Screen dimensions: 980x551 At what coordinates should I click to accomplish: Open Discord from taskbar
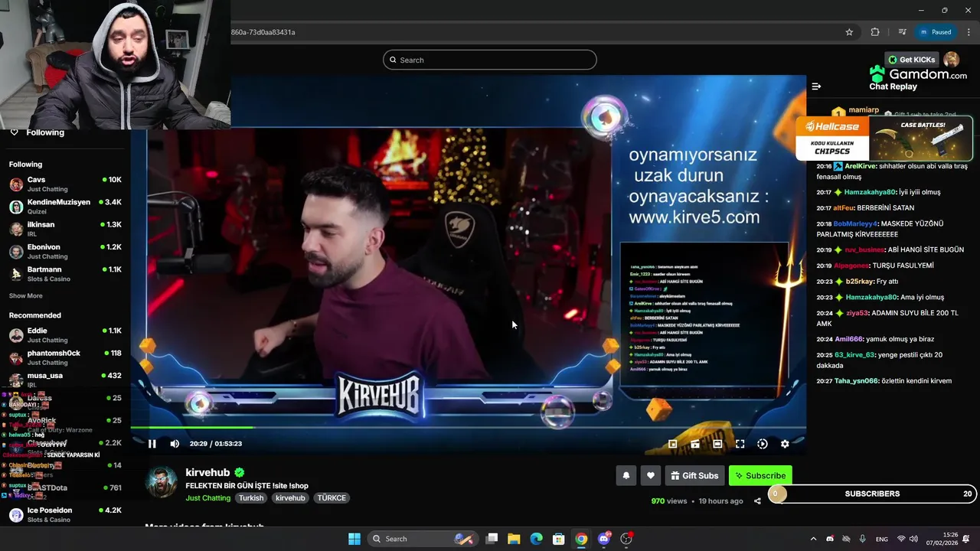coord(604,539)
